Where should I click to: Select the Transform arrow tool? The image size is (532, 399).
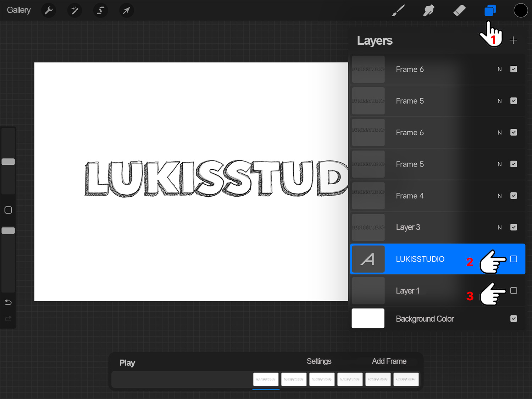pos(126,10)
